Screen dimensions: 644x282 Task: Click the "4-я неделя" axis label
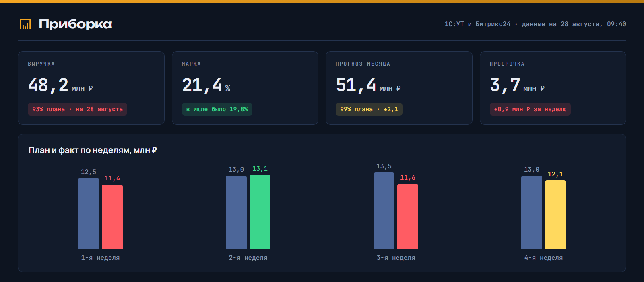(544, 258)
